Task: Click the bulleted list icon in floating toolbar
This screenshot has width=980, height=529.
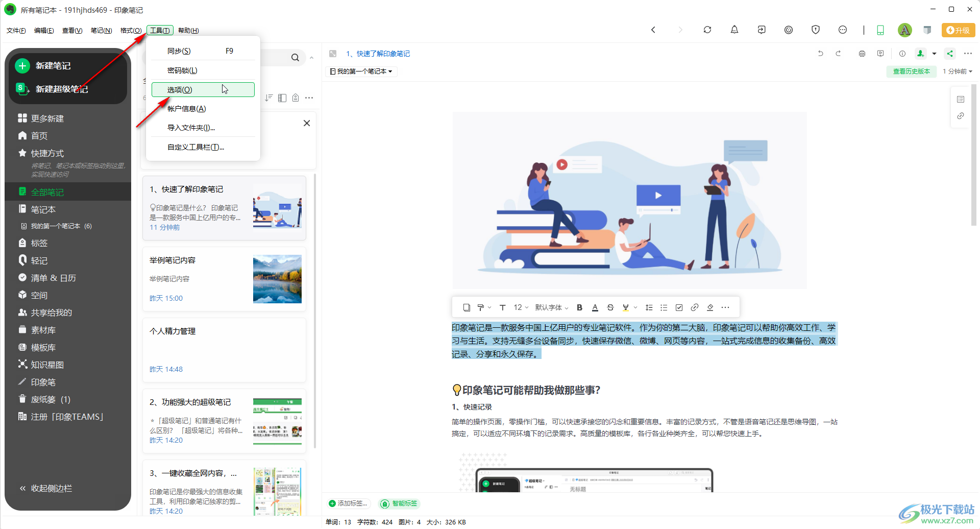Action: (x=664, y=307)
